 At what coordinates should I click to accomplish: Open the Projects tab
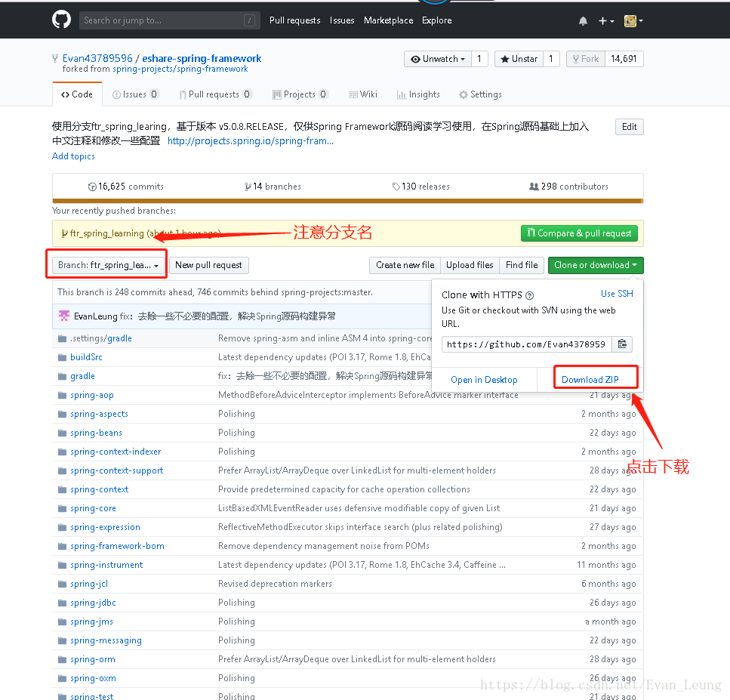click(300, 94)
